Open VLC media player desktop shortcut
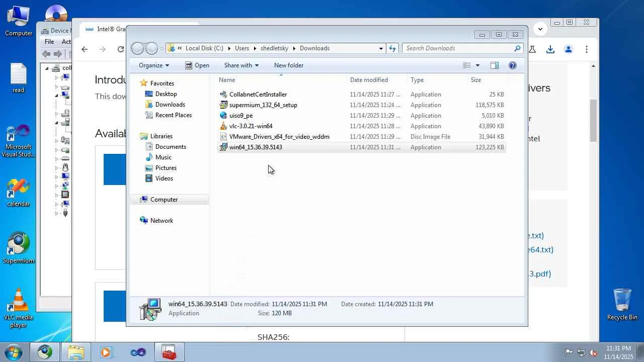Screen dimensions: 644x362 pyautogui.click(x=19, y=308)
